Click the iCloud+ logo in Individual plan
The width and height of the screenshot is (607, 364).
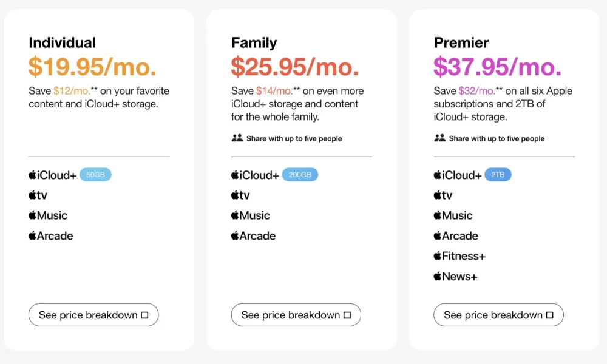point(52,175)
